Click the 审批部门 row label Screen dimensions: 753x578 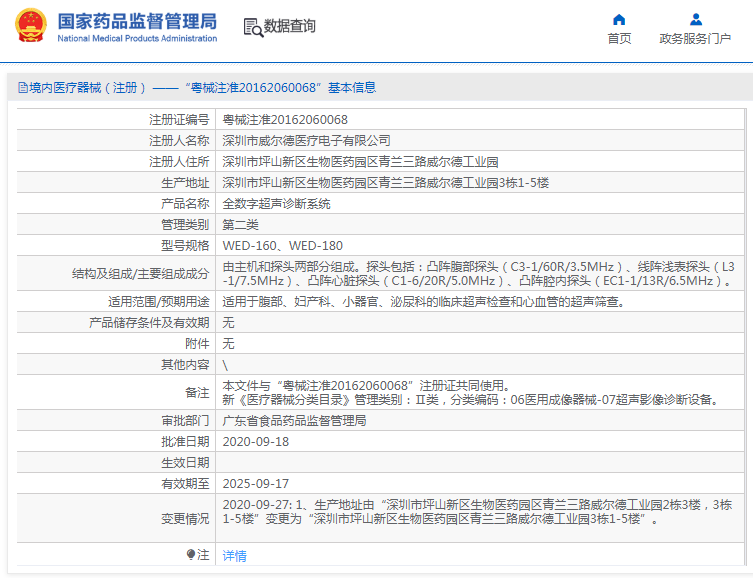pos(185,421)
